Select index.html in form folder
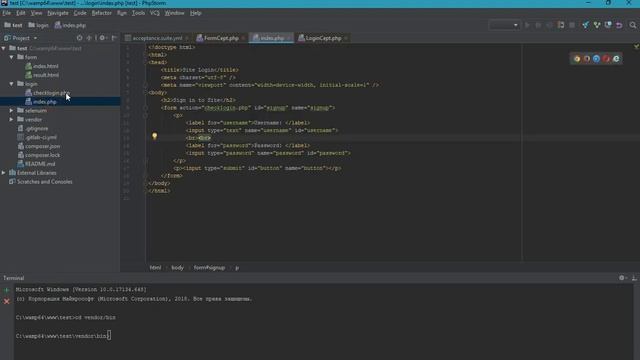 pyautogui.click(x=45, y=66)
